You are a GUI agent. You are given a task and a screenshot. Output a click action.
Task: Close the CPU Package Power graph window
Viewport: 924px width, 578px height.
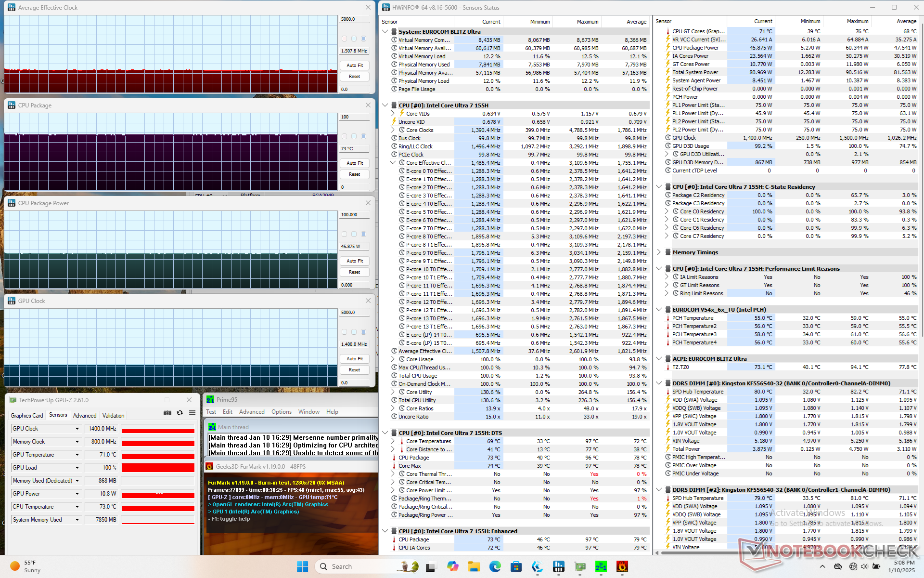368,203
